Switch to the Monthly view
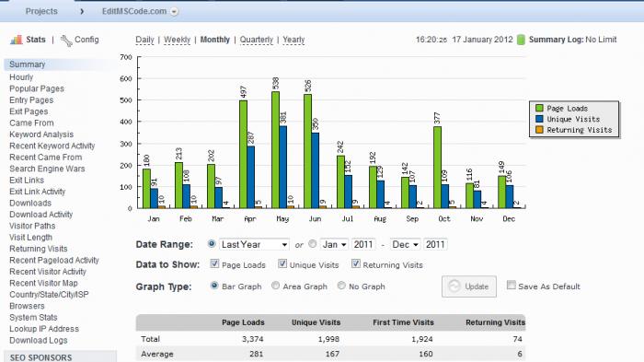The image size is (644, 362). (x=214, y=40)
